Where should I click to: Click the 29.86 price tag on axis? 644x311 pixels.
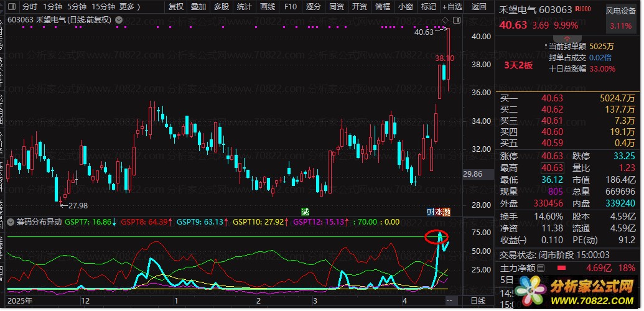tap(478, 174)
